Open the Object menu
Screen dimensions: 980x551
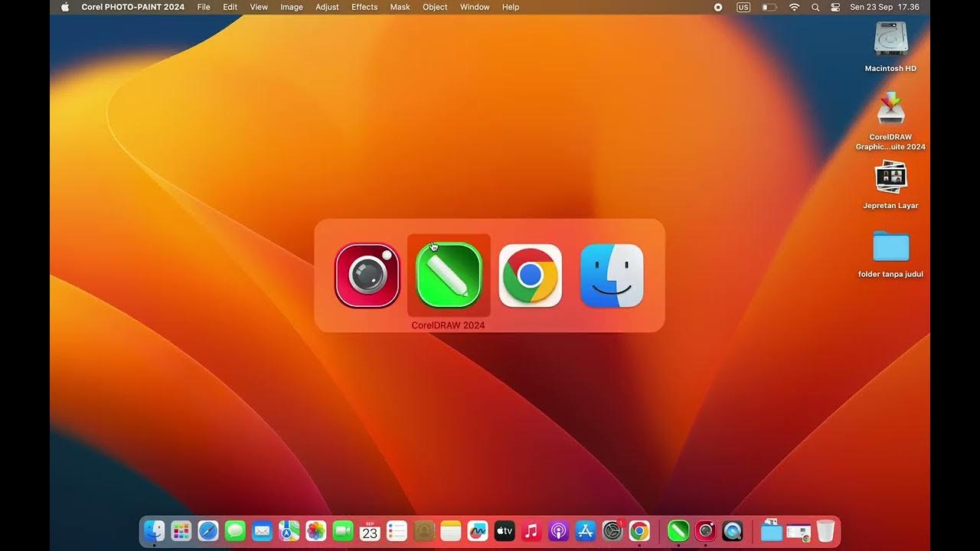click(x=435, y=7)
